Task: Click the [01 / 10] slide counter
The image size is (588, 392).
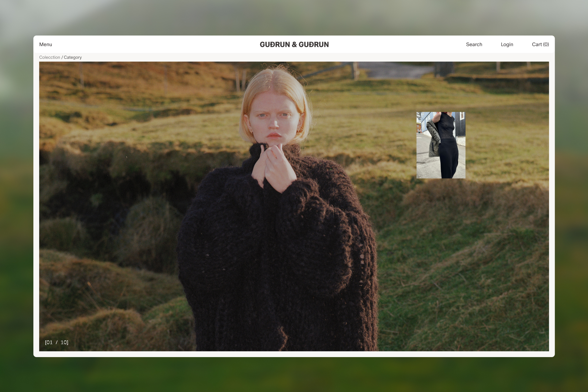Action: tap(57, 342)
